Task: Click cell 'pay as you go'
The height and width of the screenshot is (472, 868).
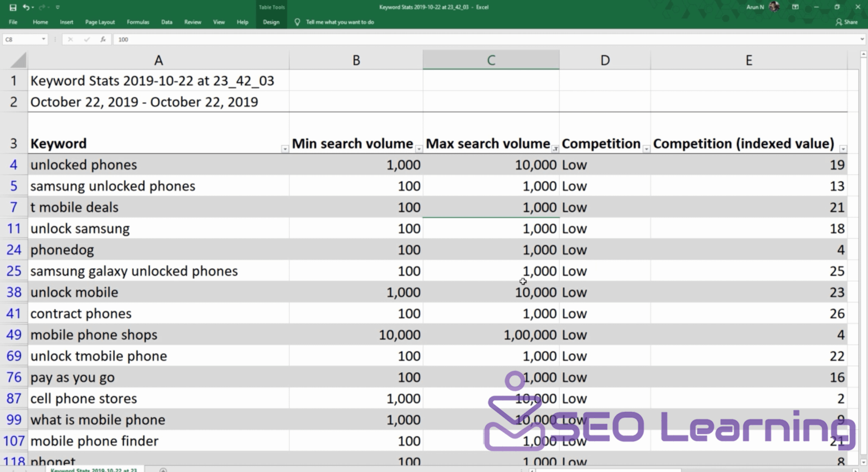Action: tap(158, 377)
